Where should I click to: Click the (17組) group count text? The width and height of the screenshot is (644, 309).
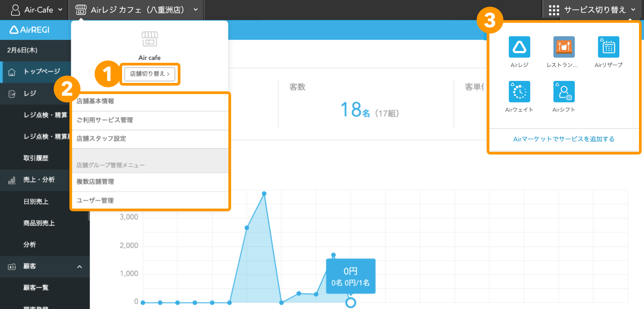(387, 113)
